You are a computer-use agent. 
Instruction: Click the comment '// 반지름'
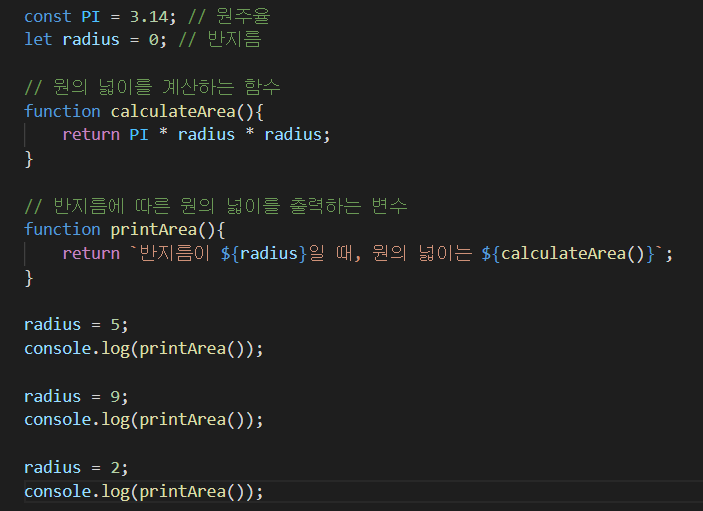(220, 39)
